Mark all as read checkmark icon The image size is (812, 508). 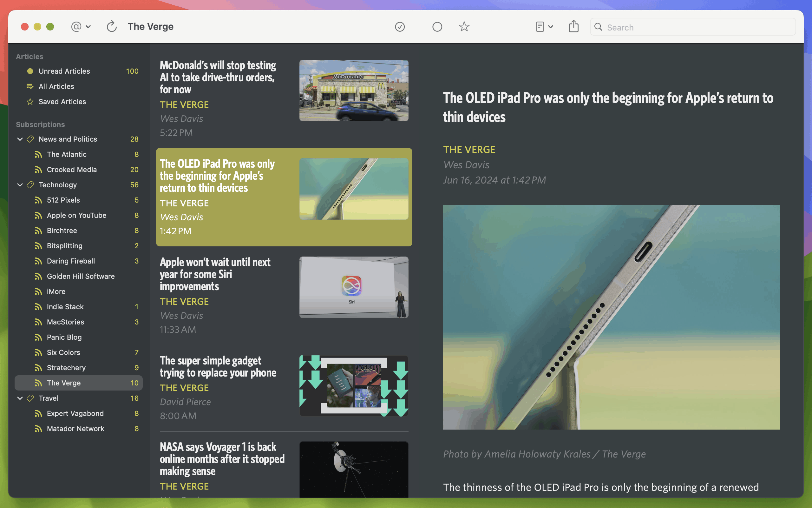coord(400,27)
